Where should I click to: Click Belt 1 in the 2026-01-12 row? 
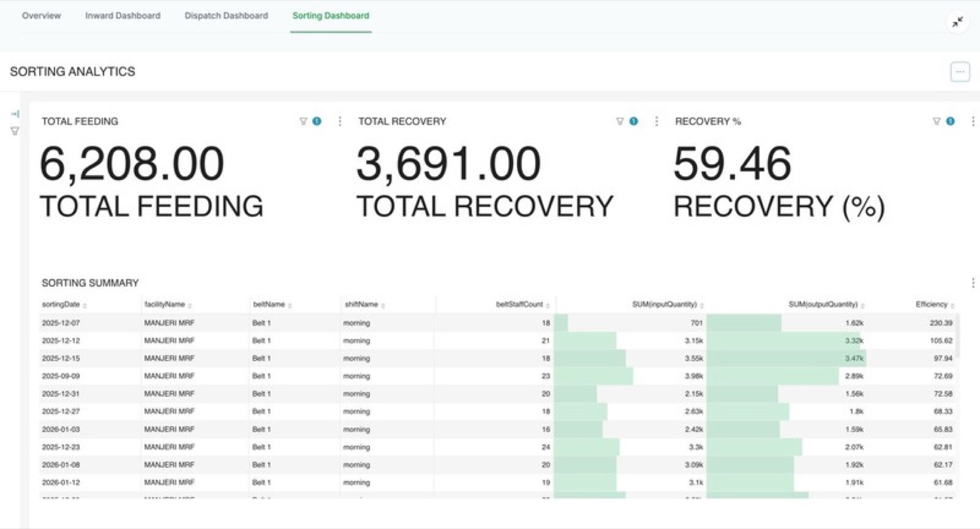click(261, 482)
